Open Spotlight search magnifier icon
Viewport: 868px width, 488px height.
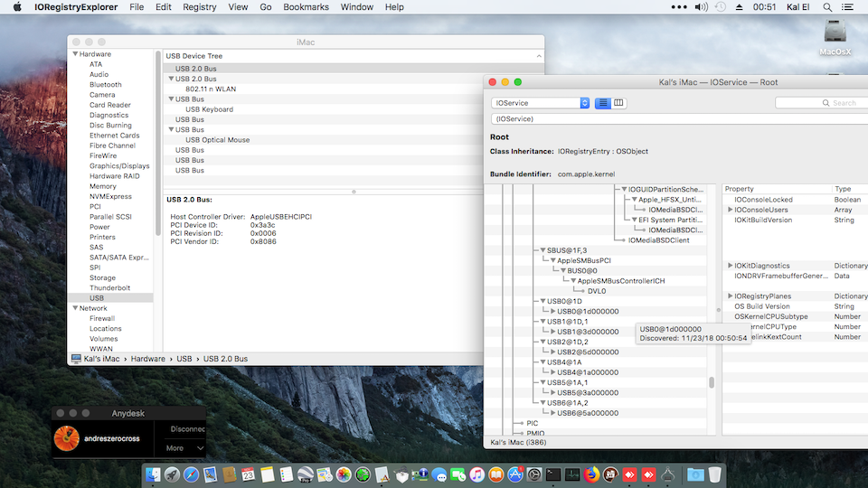click(x=826, y=7)
